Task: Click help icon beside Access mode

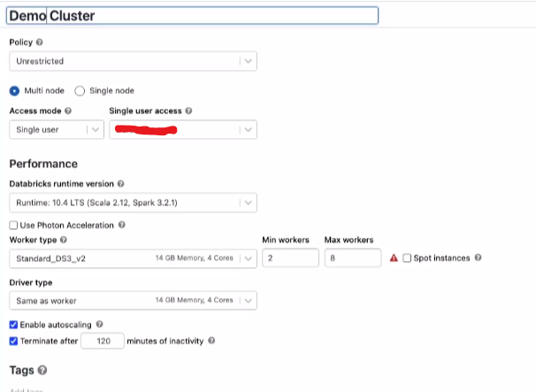Action: (68, 111)
